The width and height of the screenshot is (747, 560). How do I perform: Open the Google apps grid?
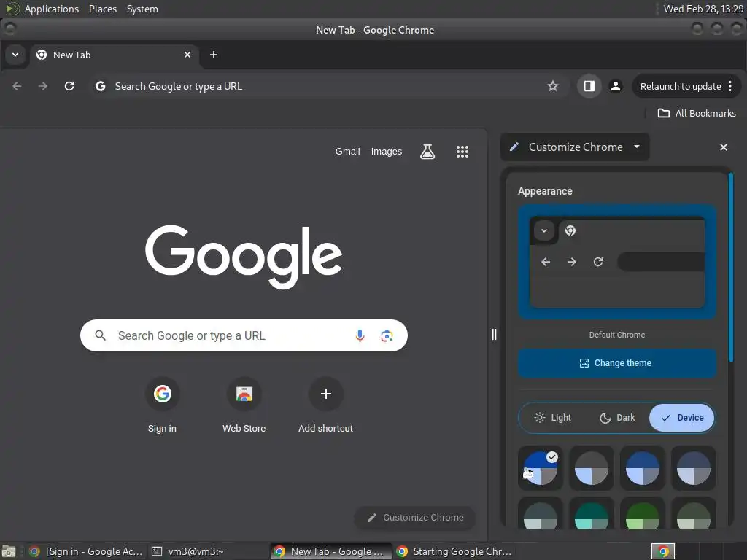pos(462,152)
